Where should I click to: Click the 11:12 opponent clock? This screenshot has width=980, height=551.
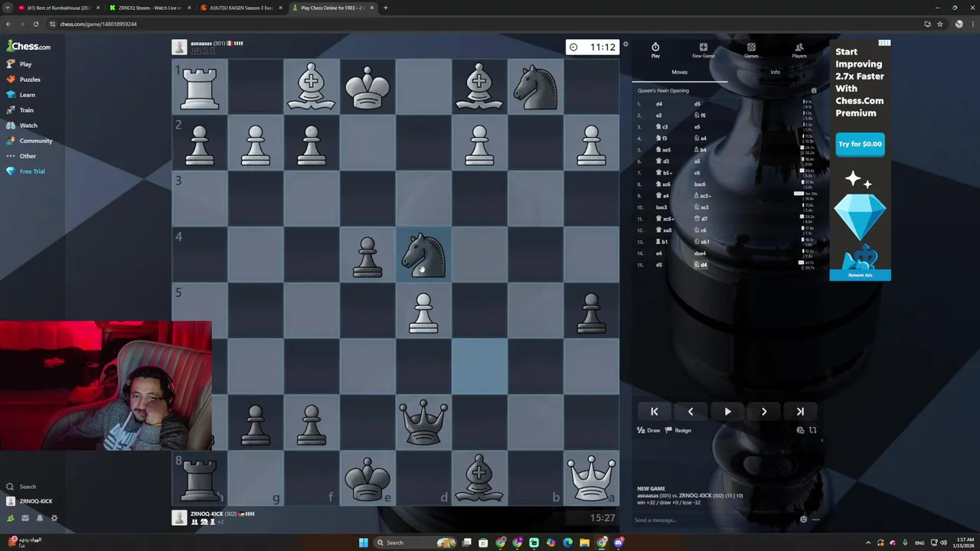point(593,47)
